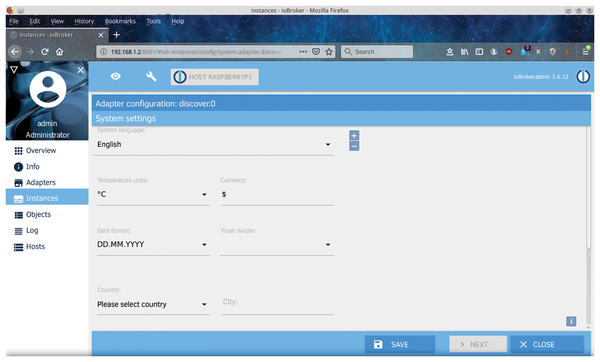Open the History menu
The height and width of the screenshot is (362, 600).
coord(84,21)
